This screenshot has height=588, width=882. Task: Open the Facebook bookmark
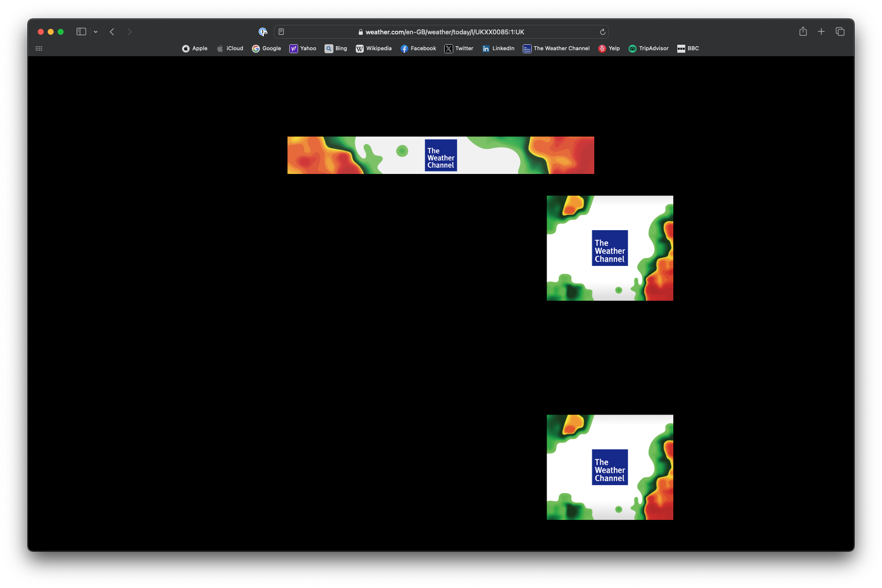418,48
